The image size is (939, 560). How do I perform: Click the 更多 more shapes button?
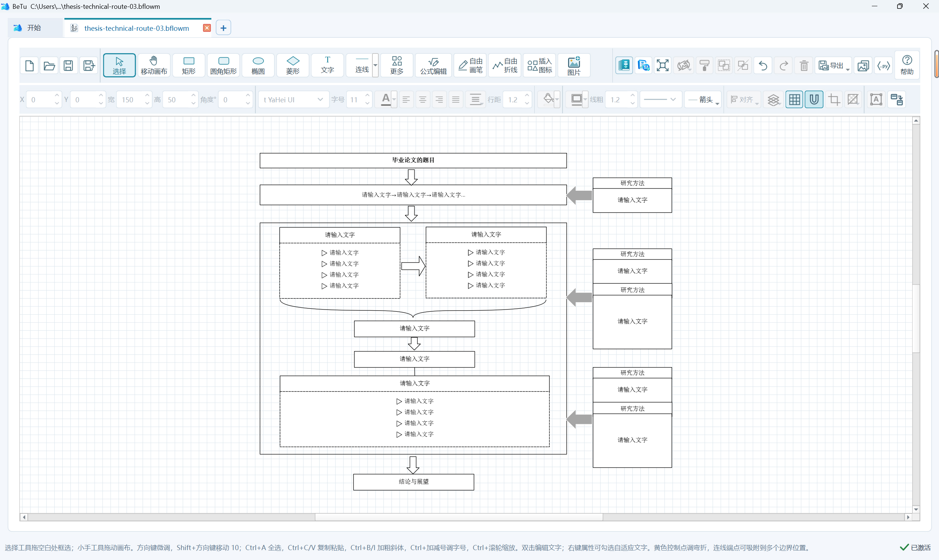click(x=397, y=65)
